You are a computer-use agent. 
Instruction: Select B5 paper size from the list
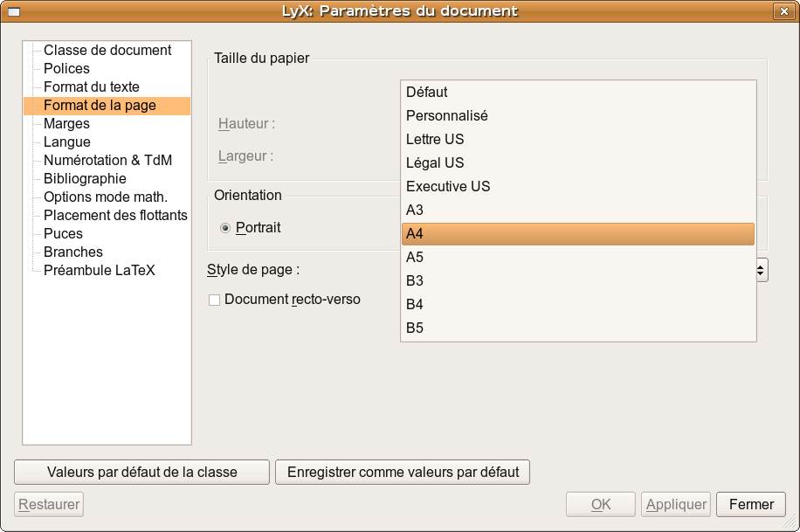577,328
